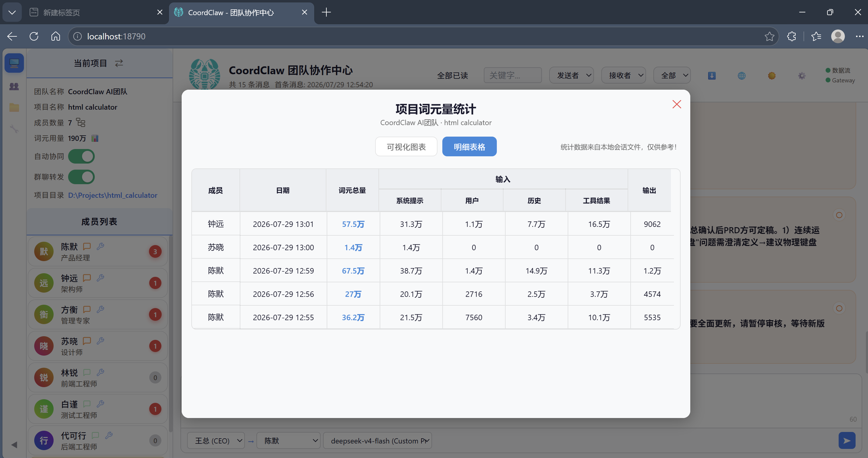Open project directory D:\Projects\html_calculator link

[113, 195]
